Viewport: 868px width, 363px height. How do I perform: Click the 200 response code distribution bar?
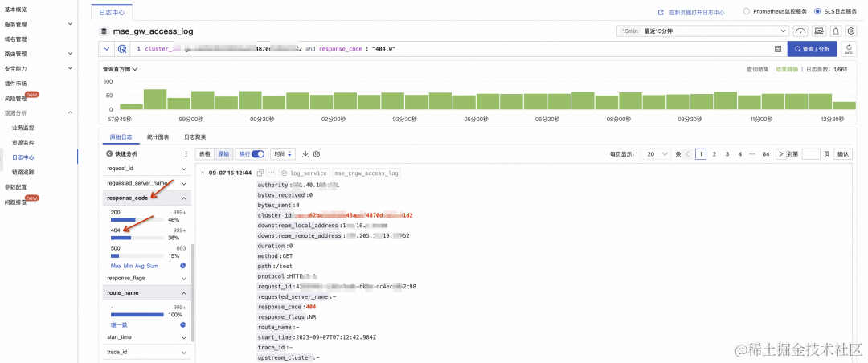(137, 220)
